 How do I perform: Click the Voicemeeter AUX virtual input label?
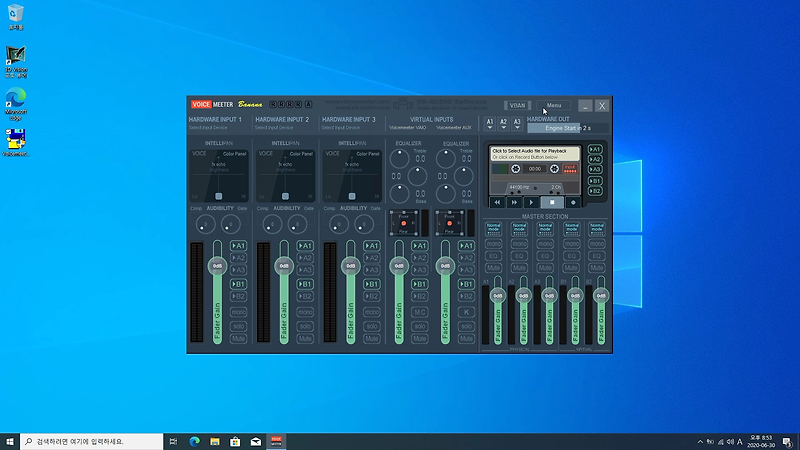[454, 128]
